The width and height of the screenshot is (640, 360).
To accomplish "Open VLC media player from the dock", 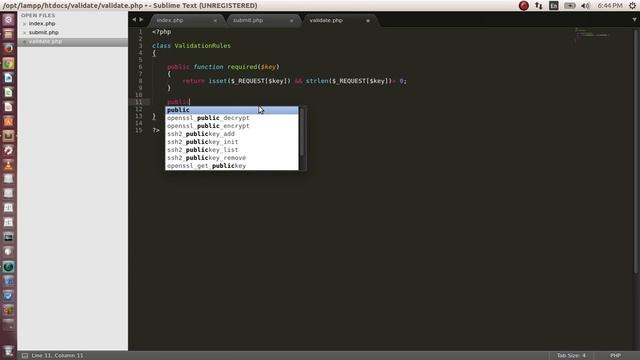I will 8,165.
